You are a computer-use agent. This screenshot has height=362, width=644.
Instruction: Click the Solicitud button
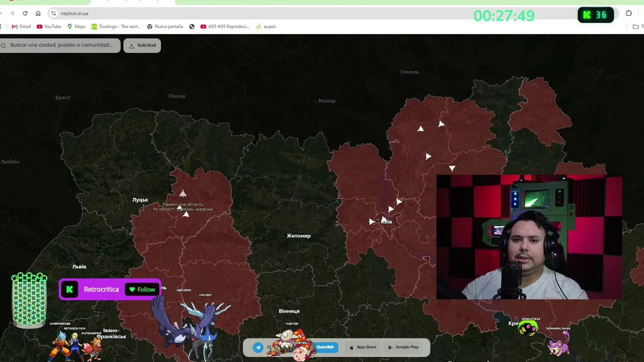point(142,45)
